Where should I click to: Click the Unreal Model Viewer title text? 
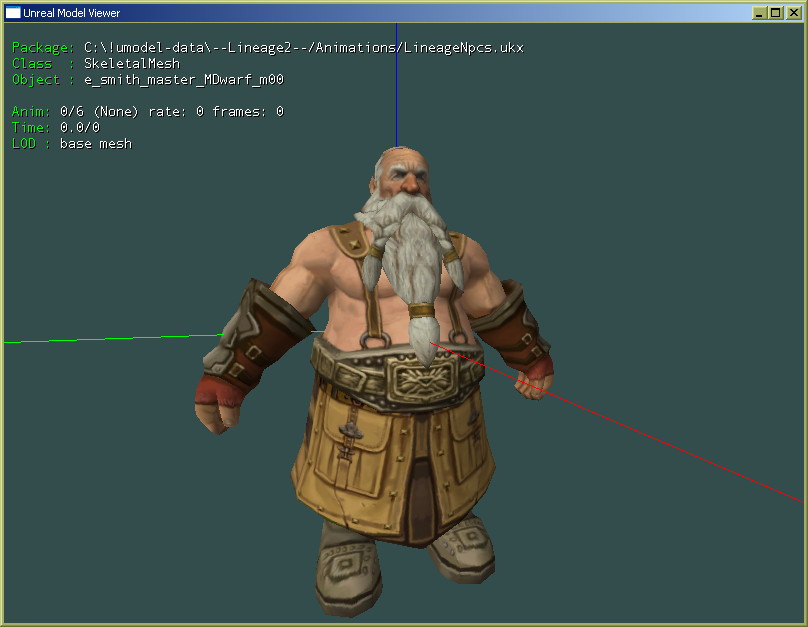coord(72,13)
